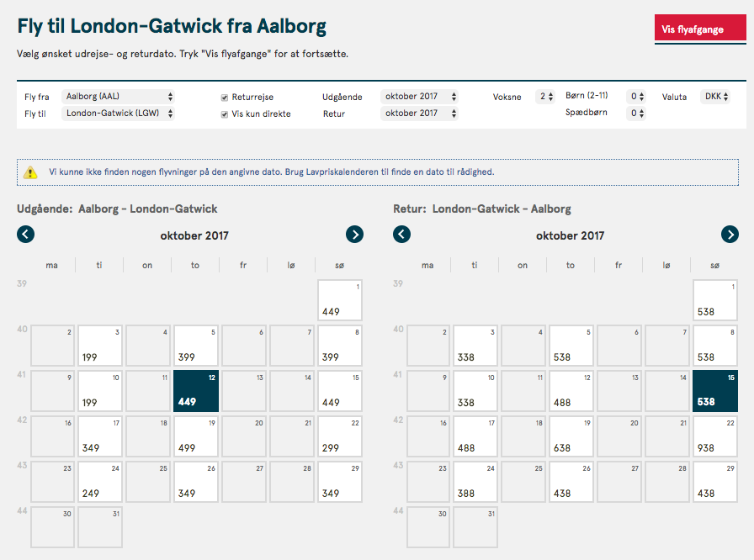Change the Børn (2-11) count
The height and width of the screenshot is (560, 754).
pos(636,97)
